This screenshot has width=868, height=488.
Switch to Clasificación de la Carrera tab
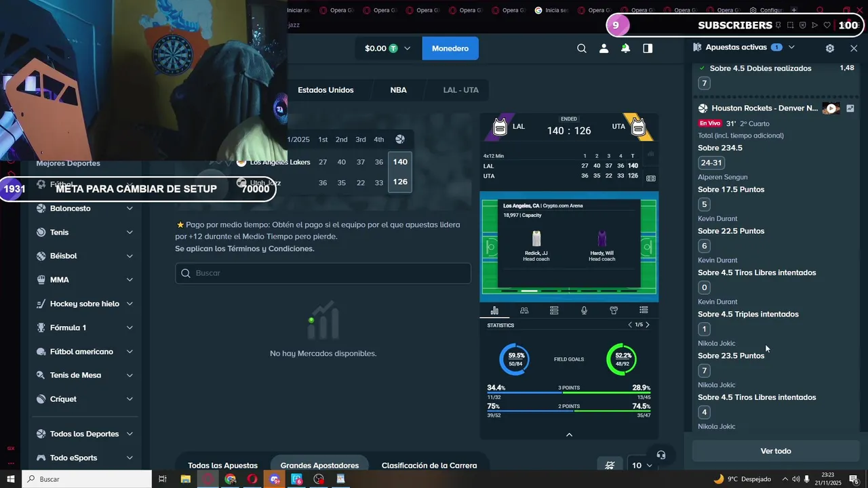(x=429, y=465)
